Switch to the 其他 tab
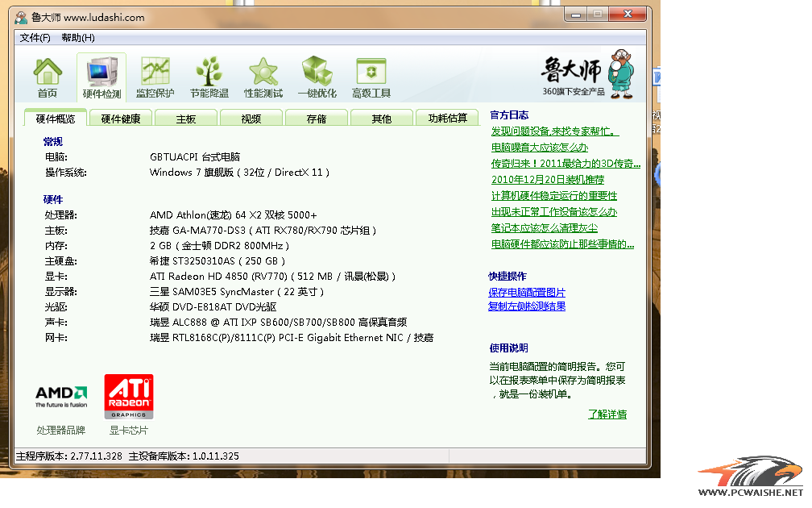This screenshot has width=812, height=508. [x=382, y=119]
